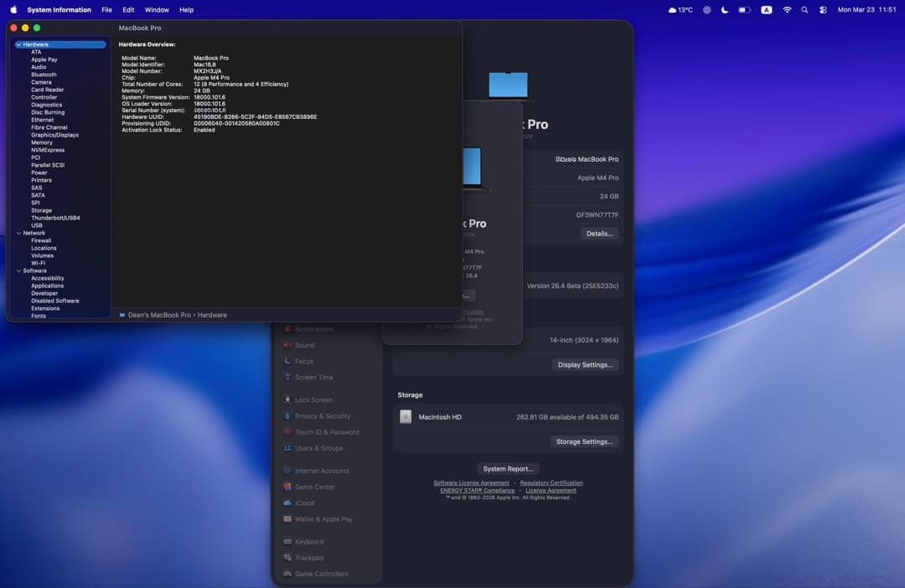Open the Help menu
905x588 pixels.
point(186,10)
